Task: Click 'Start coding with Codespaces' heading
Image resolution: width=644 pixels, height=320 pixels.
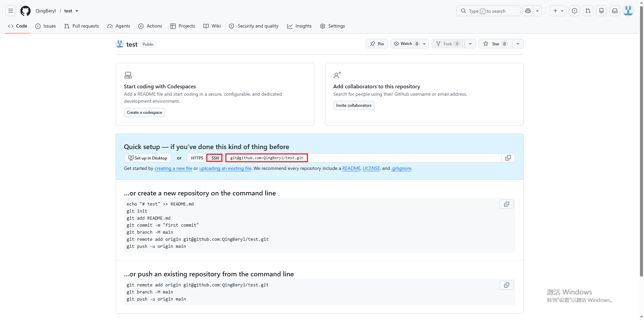Action: coord(160,86)
